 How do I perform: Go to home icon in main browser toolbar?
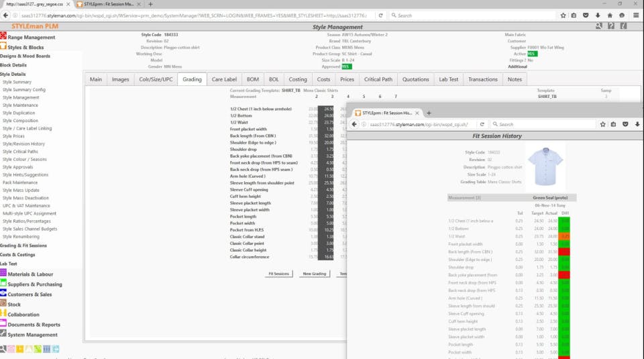610,15
